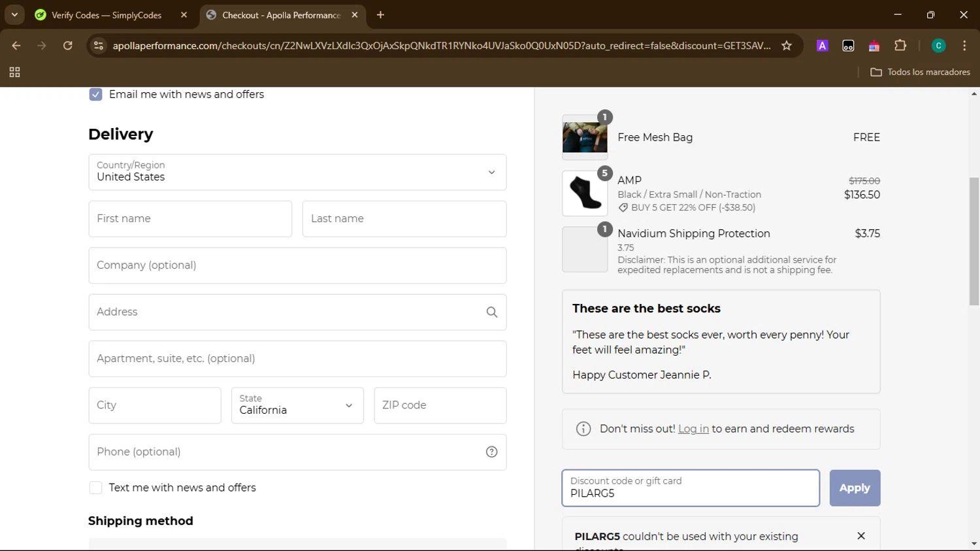Click the These are the best socks heading
This screenshot has width=980, height=551.
tap(646, 309)
